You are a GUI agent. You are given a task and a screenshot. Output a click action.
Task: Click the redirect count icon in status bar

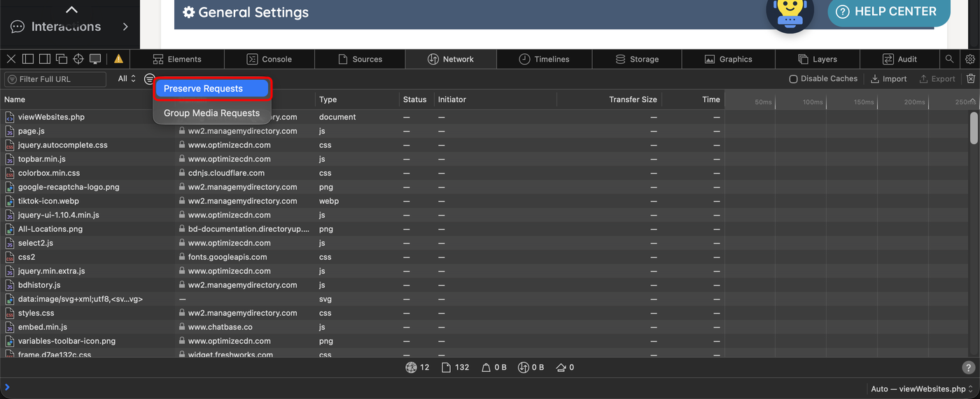point(561,367)
